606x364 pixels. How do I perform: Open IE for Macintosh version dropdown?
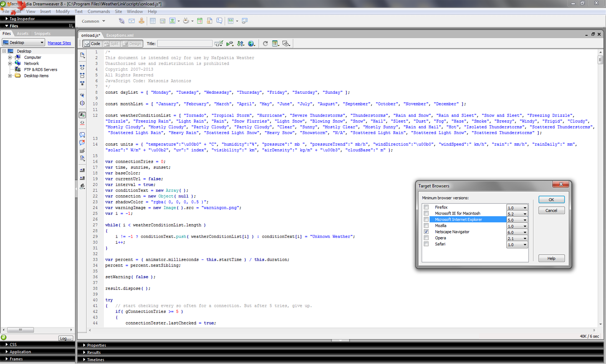517,214
